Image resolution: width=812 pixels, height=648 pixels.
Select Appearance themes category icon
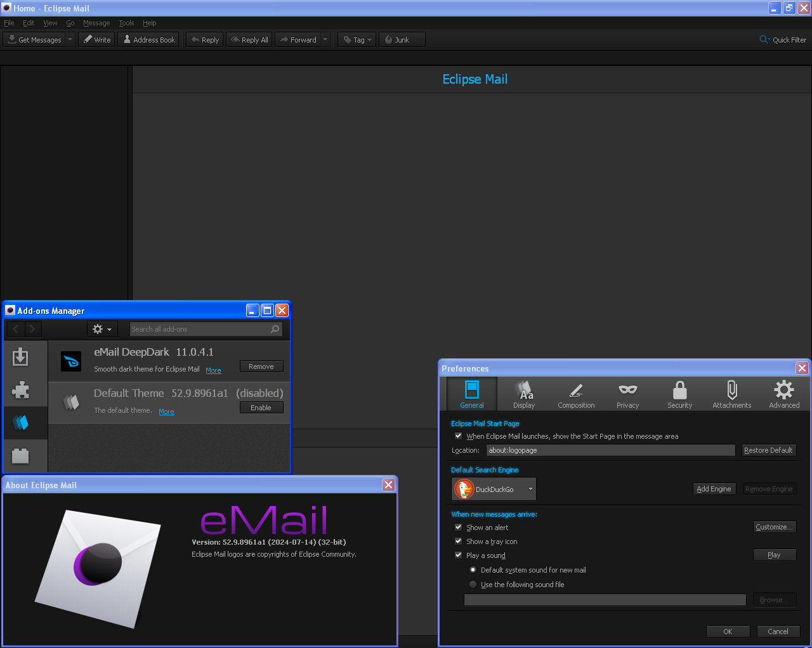[20, 423]
